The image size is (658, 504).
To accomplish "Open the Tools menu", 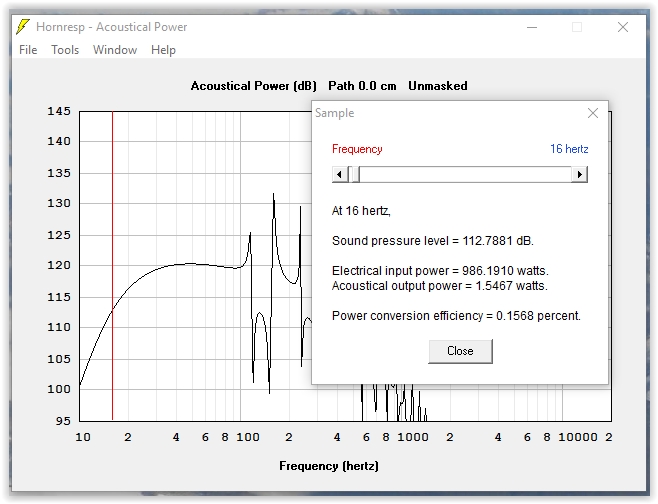I will [x=65, y=50].
